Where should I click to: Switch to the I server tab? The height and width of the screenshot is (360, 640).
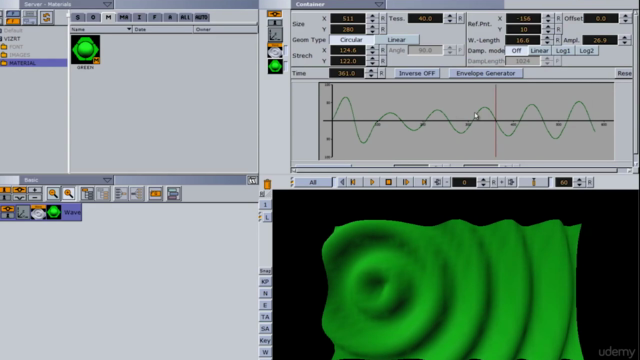[139, 17]
